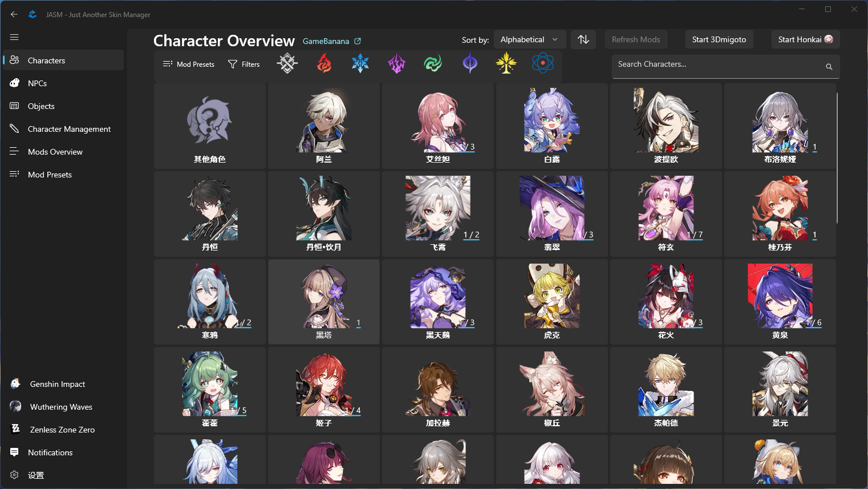
Task: Select the 寒鸦 character
Action: pos(210,302)
